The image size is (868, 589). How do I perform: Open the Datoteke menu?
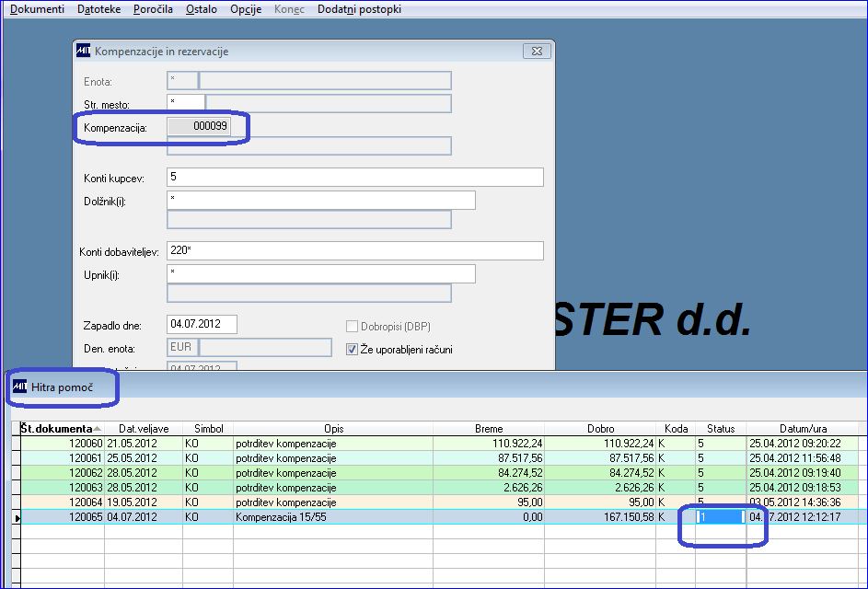99,9
